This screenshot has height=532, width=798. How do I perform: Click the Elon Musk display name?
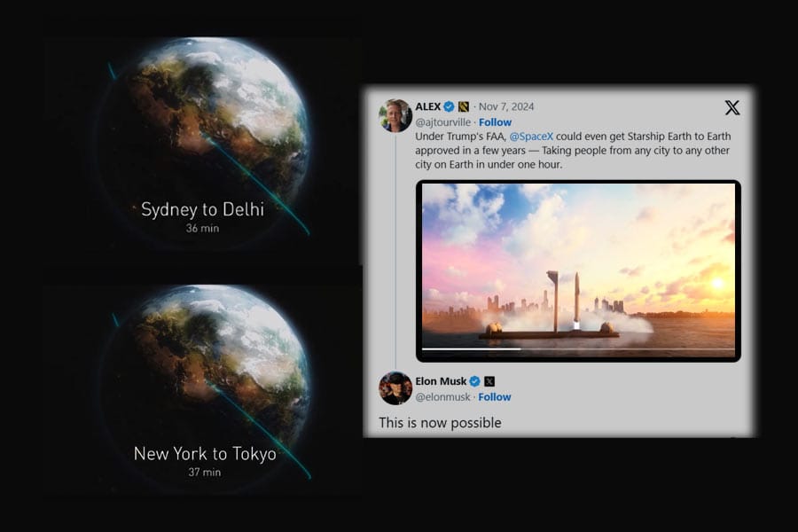[441, 381]
